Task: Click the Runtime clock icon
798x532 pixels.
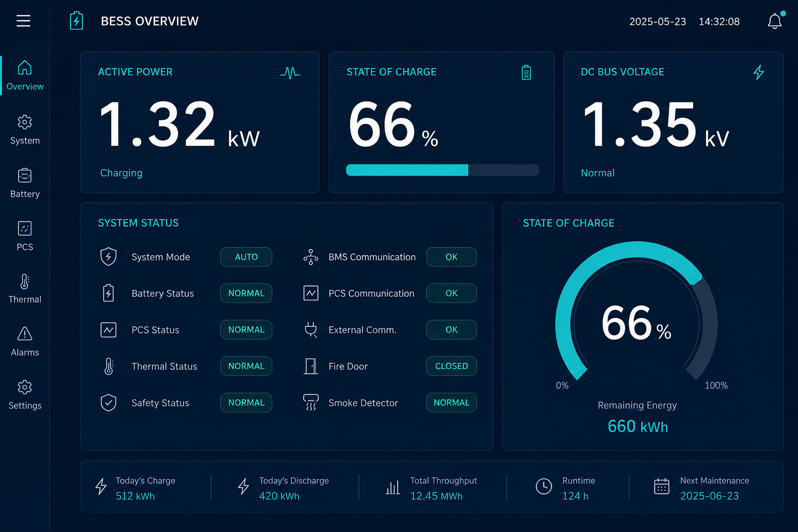Action: [544, 486]
